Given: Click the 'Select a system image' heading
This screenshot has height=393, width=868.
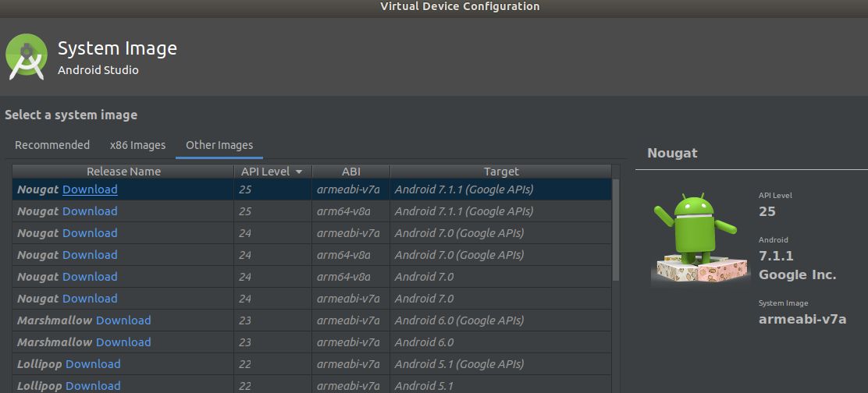Looking at the screenshot, I should tap(71, 115).
